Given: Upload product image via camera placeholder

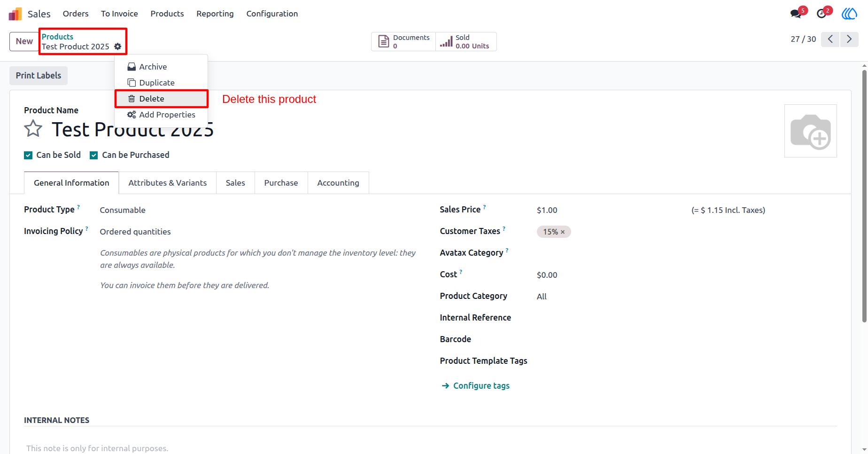Looking at the screenshot, I should coord(811,131).
